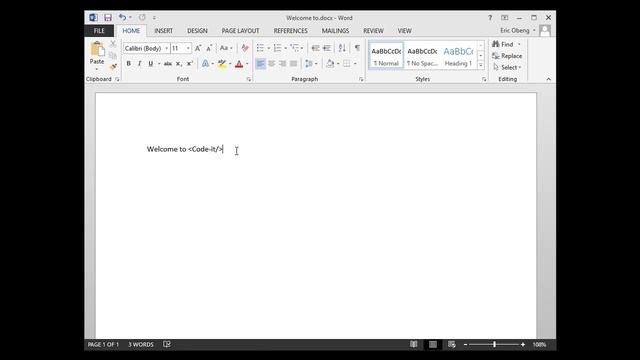Open the Numbering list dropdown arrow

(x=285, y=48)
